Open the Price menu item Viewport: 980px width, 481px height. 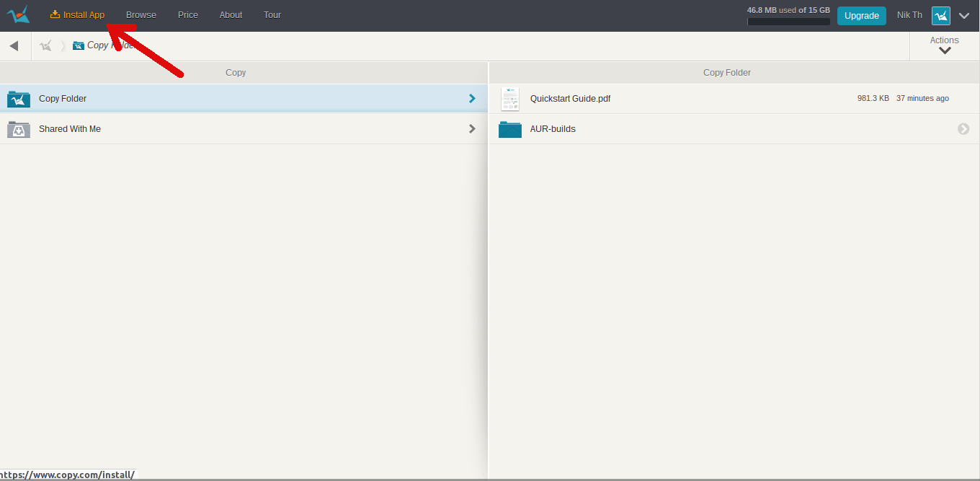click(188, 15)
